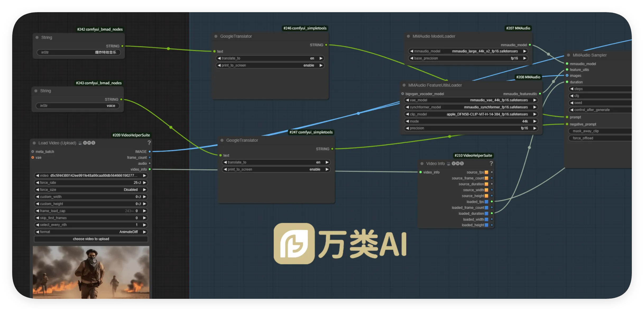This screenshot has width=644, height=311.
Task: Click the #209 VideoHelperSuite badge
Action: pyautogui.click(x=131, y=135)
